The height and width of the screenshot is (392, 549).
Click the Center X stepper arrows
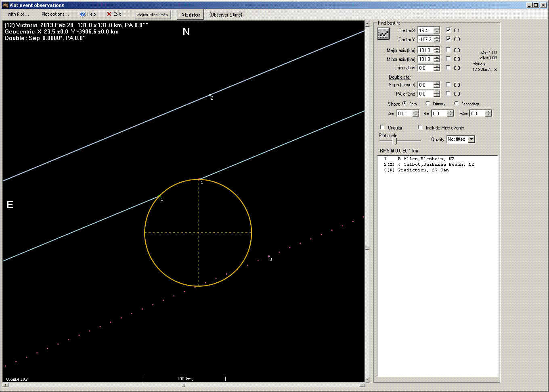coord(436,31)
